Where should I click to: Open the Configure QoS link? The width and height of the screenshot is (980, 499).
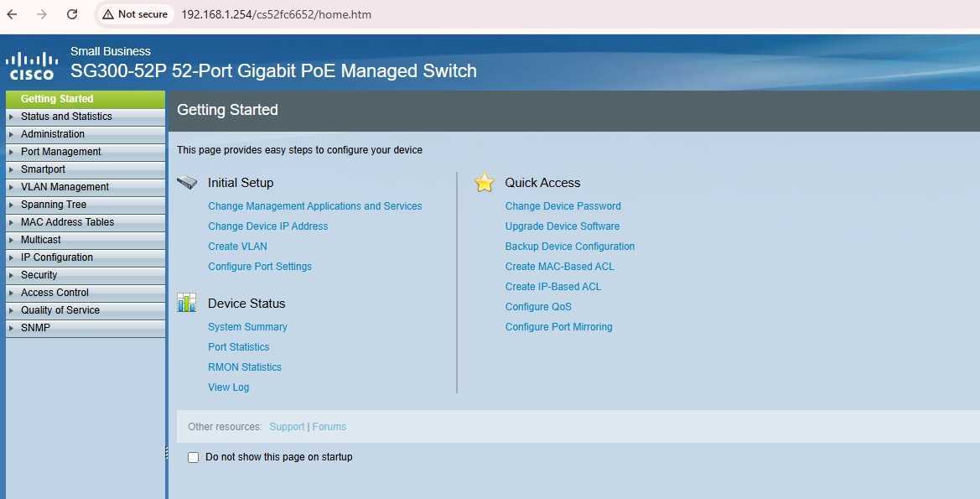pos(538,306)
